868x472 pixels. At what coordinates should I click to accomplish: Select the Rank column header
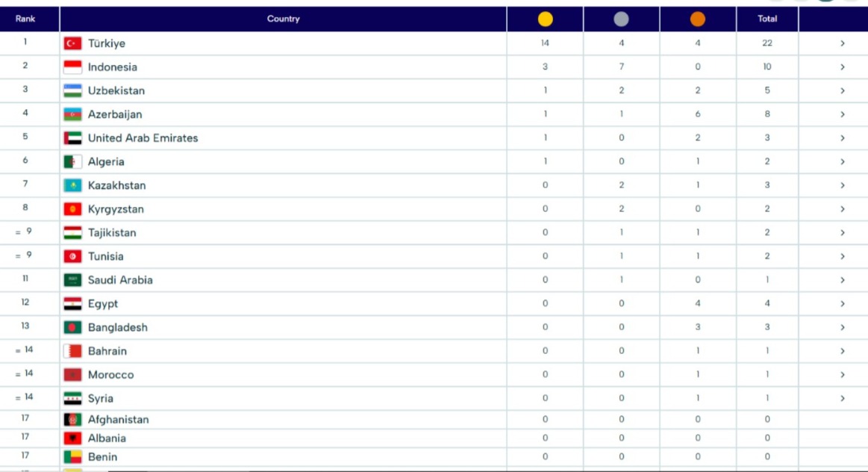pos(25,19)
